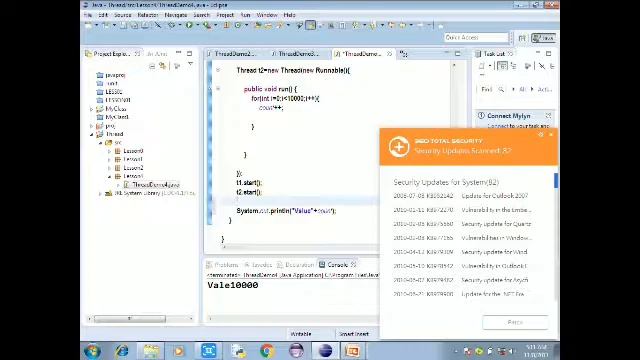Click 360 updates list scrollbar thumb
Viewport: 640px width, 360px height.
coord(556,180)
